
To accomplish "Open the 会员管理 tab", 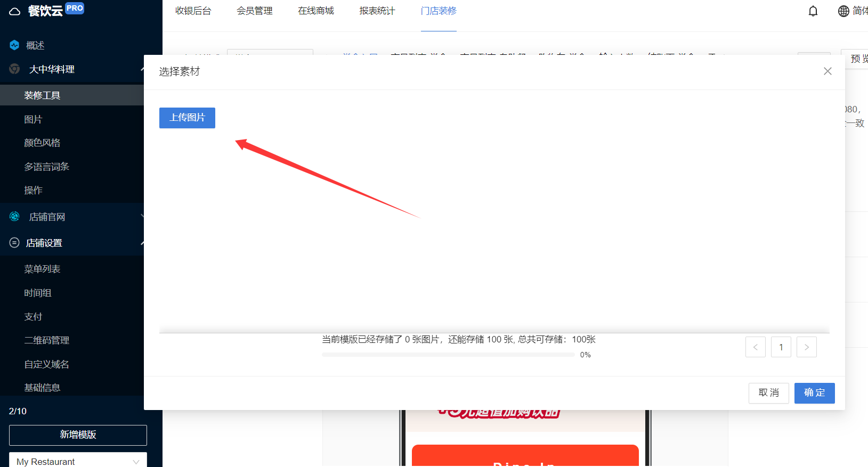I will click(x=255, y=11).
